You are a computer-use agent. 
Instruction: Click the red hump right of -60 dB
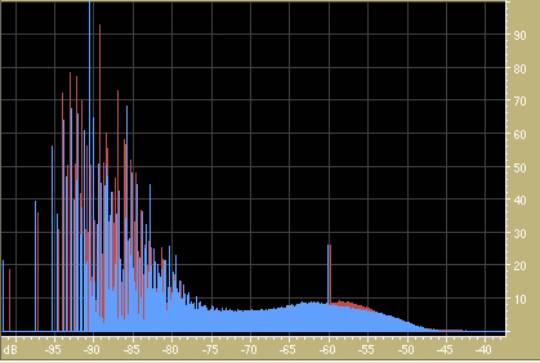[x=351, y=304]
